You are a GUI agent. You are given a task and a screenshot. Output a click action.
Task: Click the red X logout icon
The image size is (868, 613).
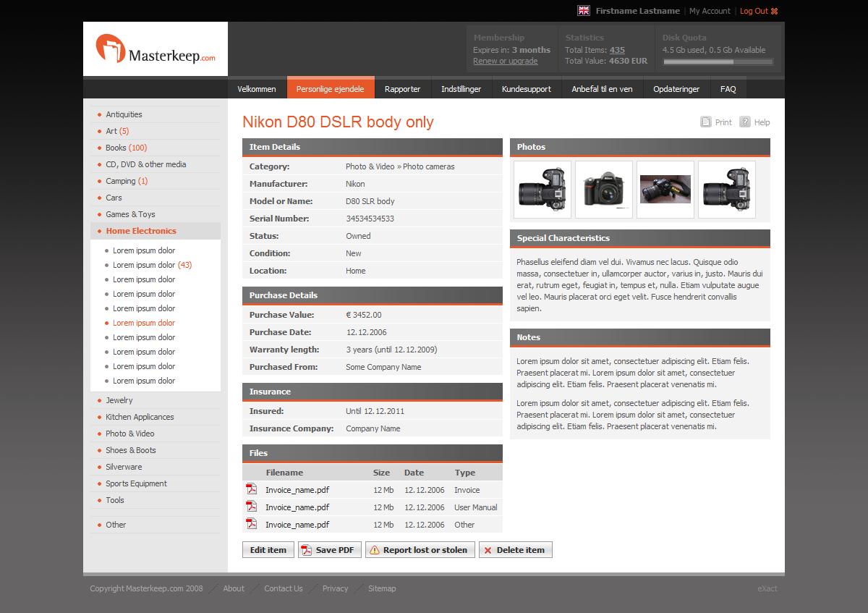pos(774,11)
